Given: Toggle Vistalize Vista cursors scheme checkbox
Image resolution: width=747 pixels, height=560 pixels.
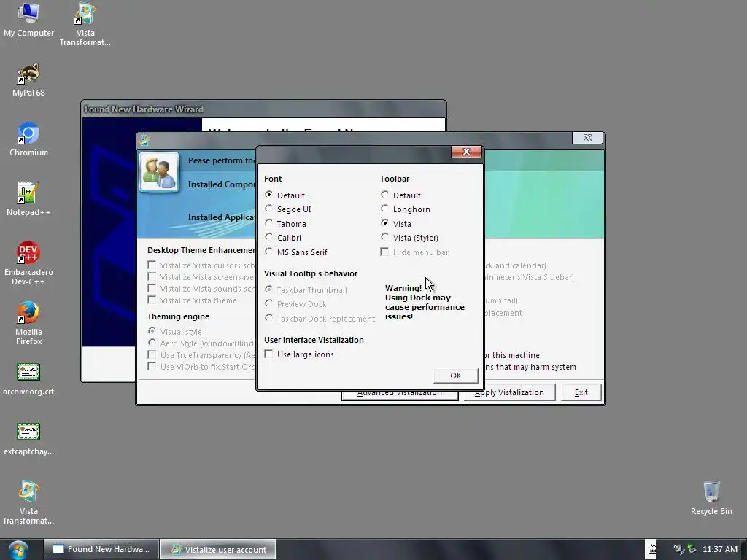Looking at the screenshot, I should click(x=201, y=265).
